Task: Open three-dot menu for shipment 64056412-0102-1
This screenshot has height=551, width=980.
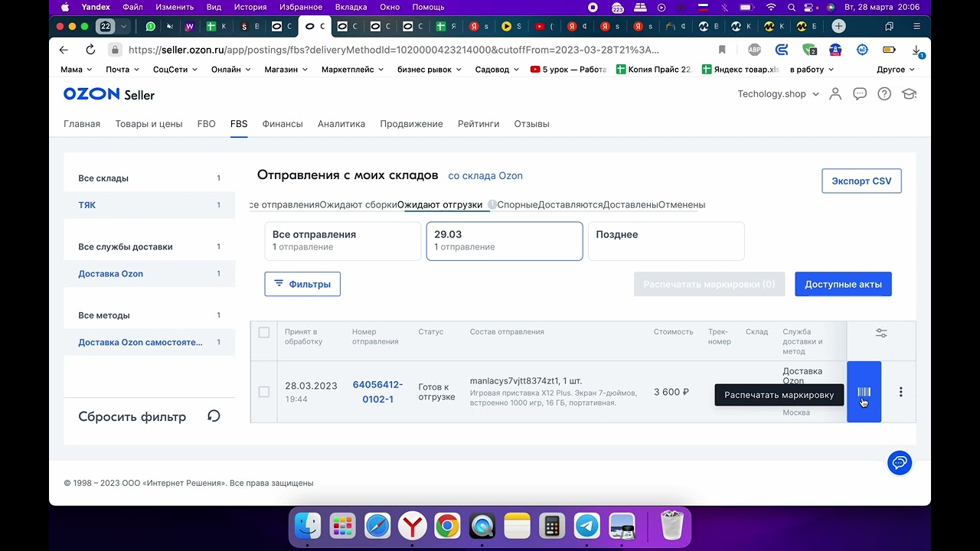Action: coord(900,392)
